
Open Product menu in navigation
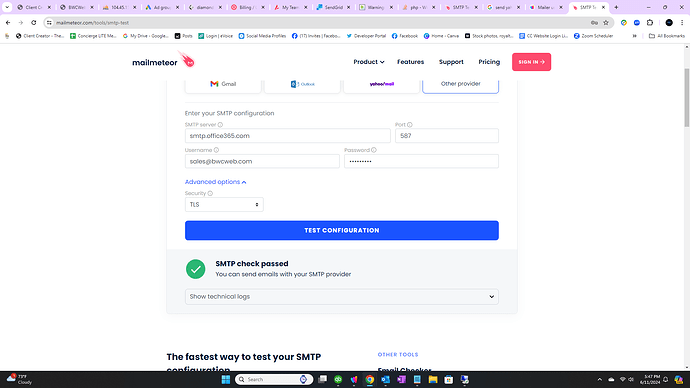click(369, 62)
